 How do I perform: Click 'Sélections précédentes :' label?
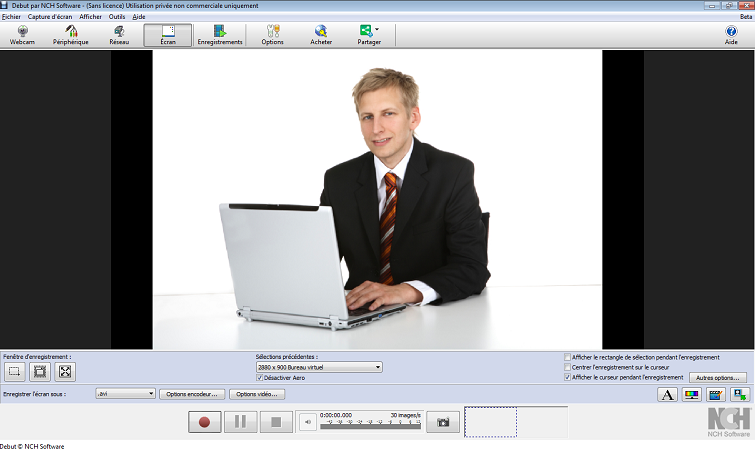(286, 357)
